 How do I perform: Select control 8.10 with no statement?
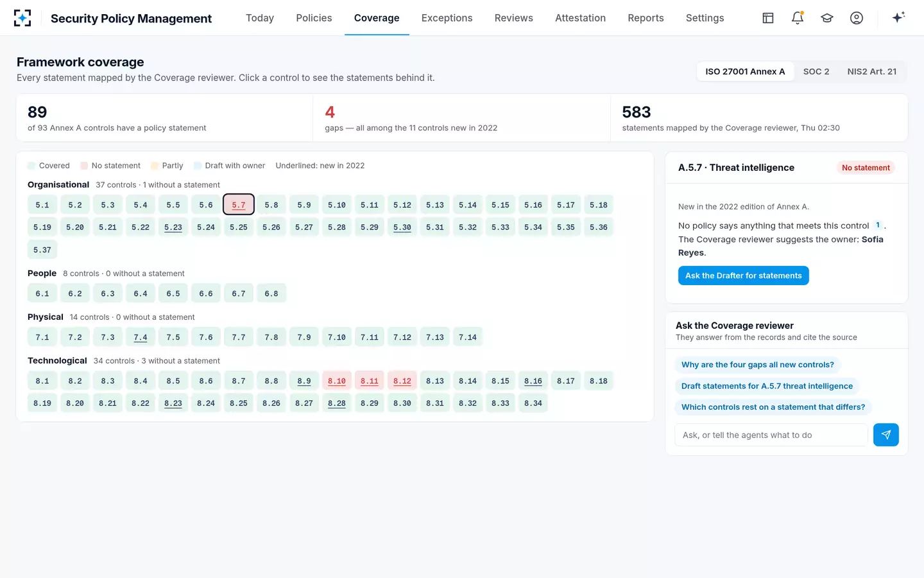[x=337, y=381]
